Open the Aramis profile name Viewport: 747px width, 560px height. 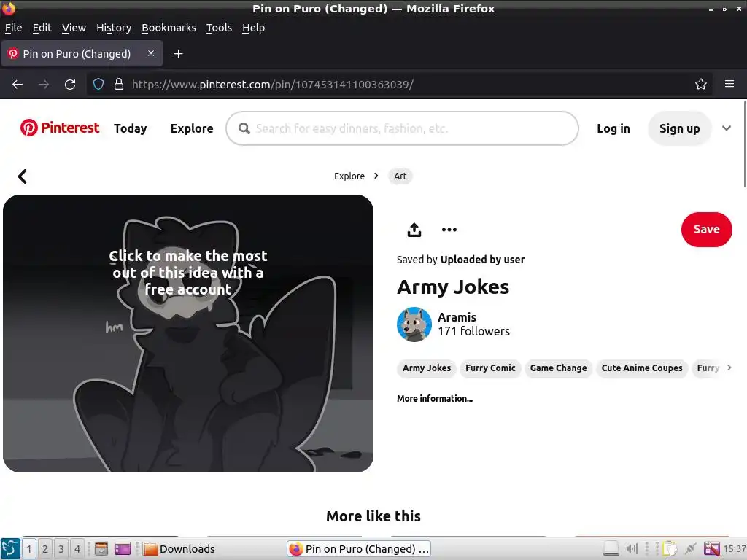click(457, 317)
